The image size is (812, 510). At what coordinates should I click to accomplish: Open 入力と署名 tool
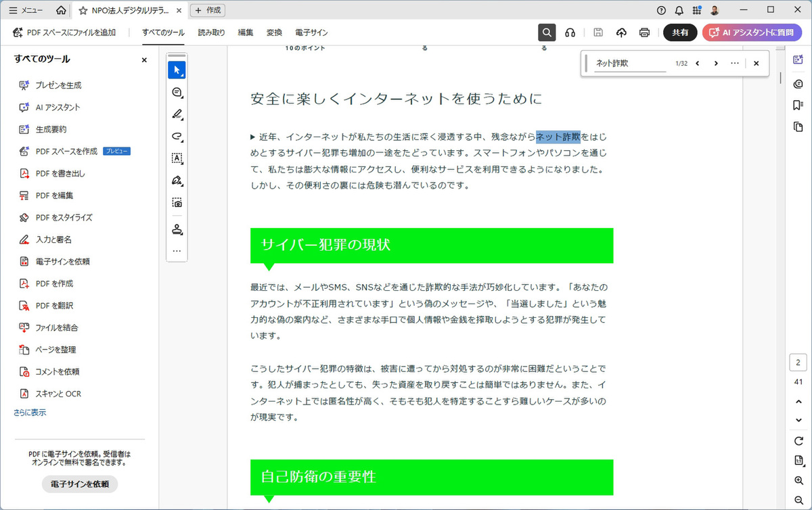point(45,239)
